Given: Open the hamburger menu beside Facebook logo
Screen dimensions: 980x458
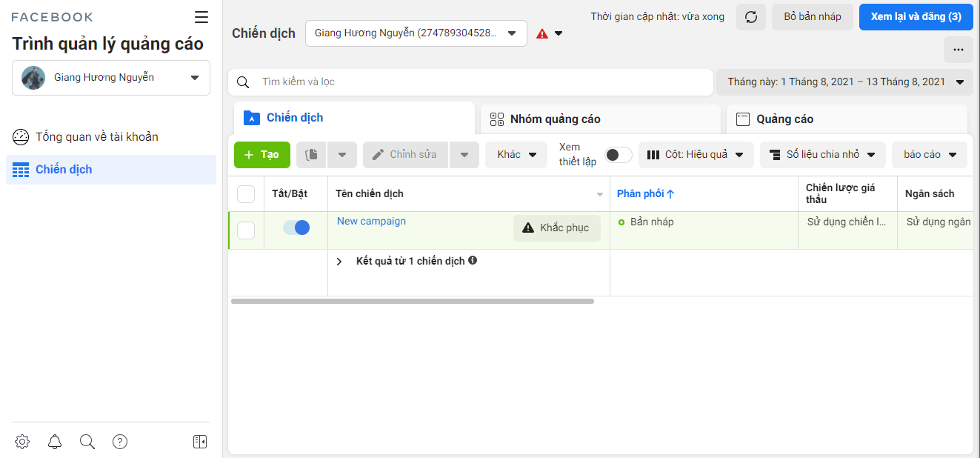Looking at the screenshot, I should (x=201, y=17).
